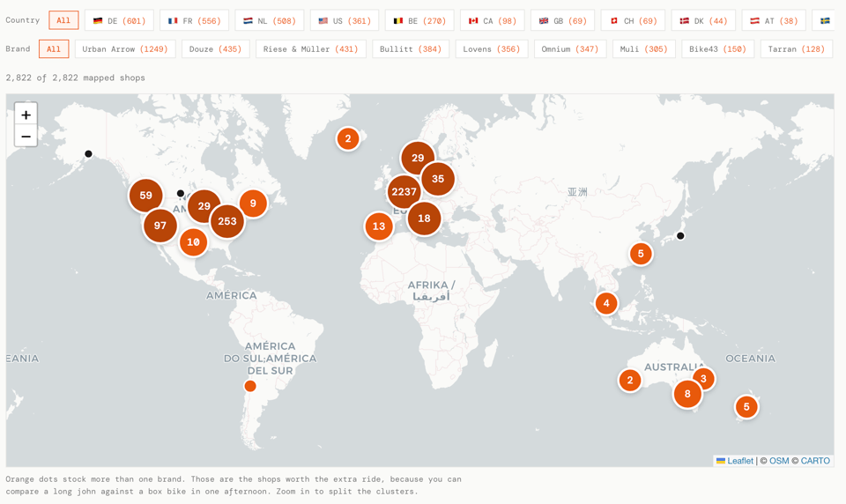The height and width of the screenshot is (504, 846).
Task: Filter shops by BE (270)
Action: tap(419, 20)
